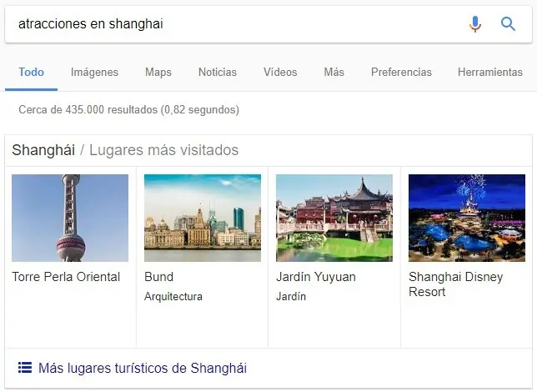Open the Torre Perla Oriental photo

click(x=70, y=218)
